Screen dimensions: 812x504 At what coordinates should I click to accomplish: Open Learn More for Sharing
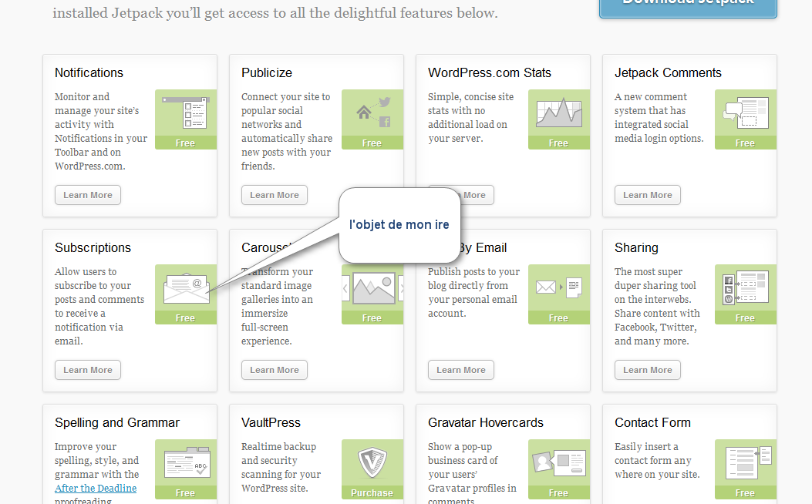coord(648,370)
